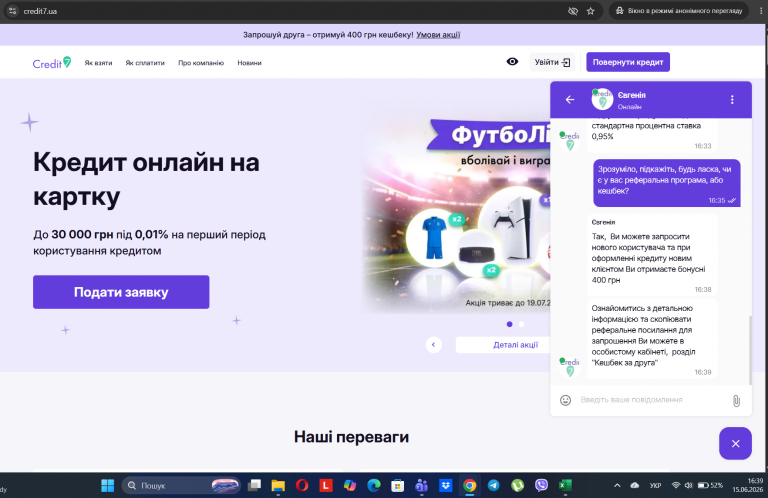This screenshot has height=498, width=768.
Task: Go back using the chat's back arrow
Action: pyautogui.click(x=570, y=100)
